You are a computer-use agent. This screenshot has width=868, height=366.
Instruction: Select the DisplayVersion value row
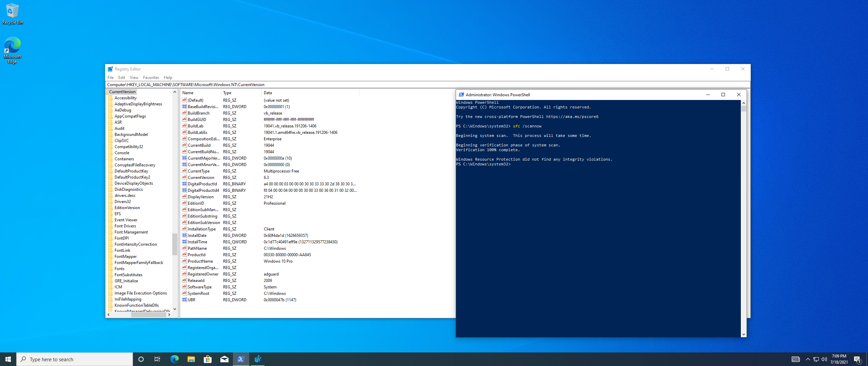click(x=270, y=197)
